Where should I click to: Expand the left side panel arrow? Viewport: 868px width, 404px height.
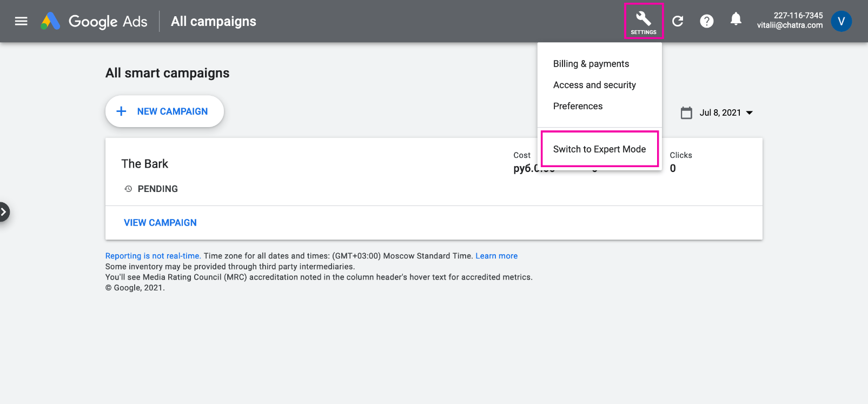[x=4, y=212]
